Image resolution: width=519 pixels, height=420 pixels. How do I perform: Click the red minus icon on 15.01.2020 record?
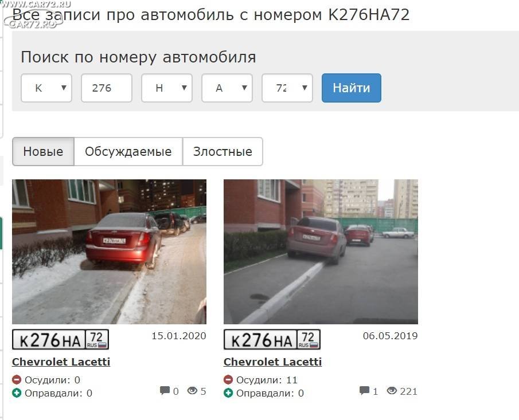[17, 380]
